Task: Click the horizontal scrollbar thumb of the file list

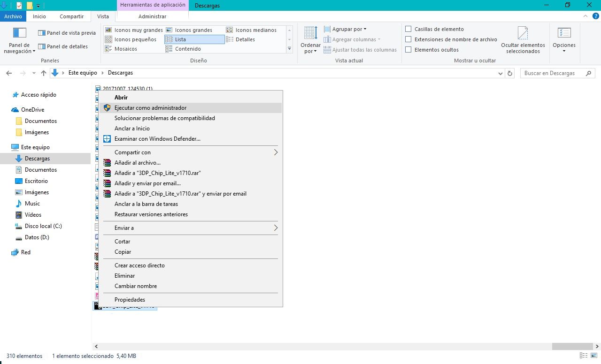Action: [x=572, y=346]
